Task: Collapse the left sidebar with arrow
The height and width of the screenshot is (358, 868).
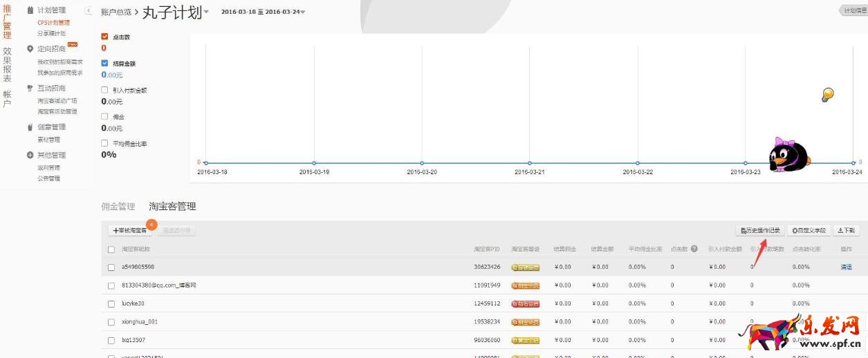Action: 89,11
